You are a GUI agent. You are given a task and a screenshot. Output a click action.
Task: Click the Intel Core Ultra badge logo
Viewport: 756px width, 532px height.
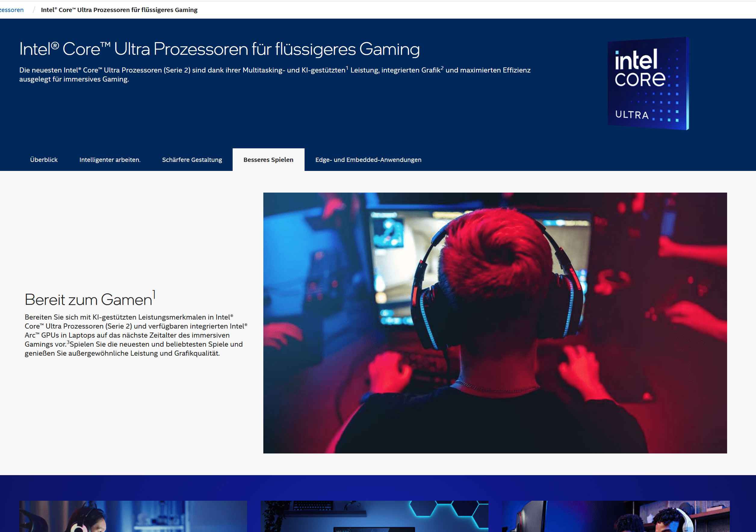pos(648,84)
